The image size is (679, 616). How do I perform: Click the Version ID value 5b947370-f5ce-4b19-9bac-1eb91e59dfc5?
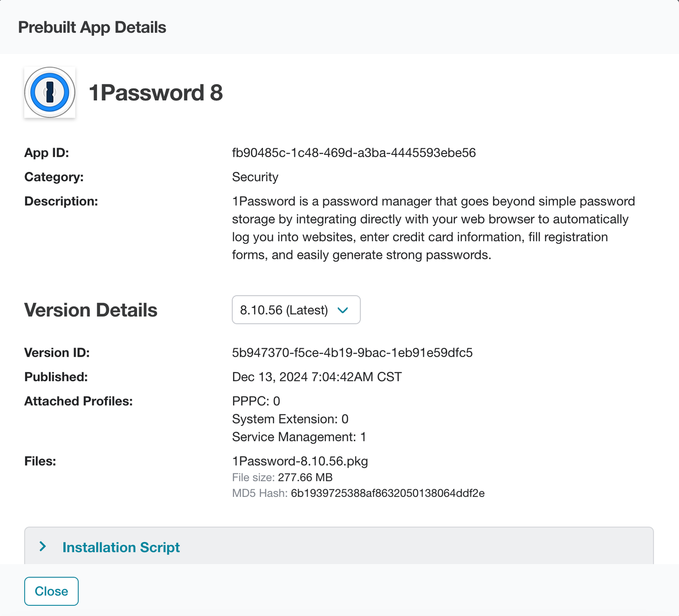coord(352,353)
